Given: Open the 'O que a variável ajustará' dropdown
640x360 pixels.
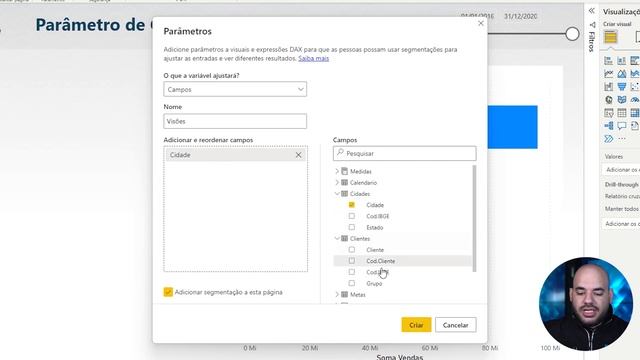Looking at the screenshot, I should pyautogui.click(x=235, y=89).
